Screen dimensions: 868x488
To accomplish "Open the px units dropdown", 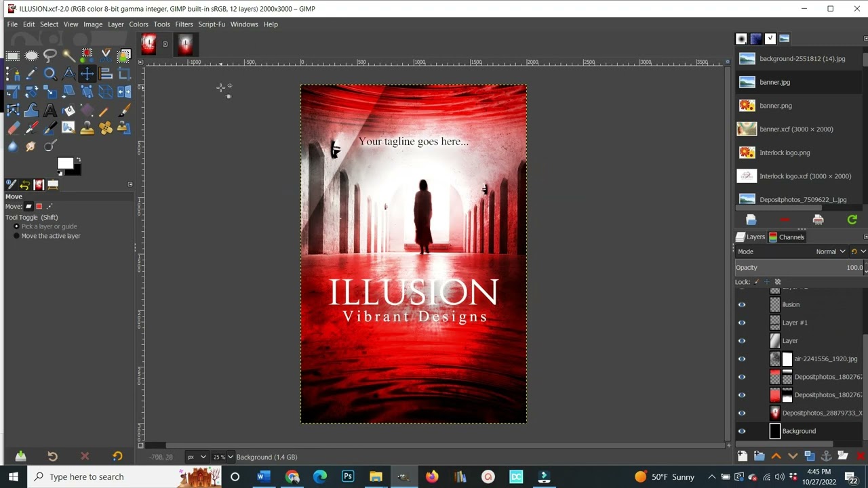I will click(197, 457).
